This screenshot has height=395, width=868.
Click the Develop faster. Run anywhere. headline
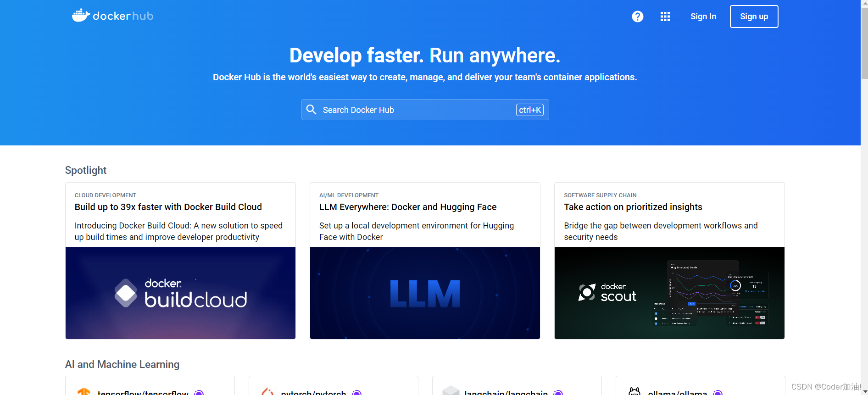click(425, 56)
